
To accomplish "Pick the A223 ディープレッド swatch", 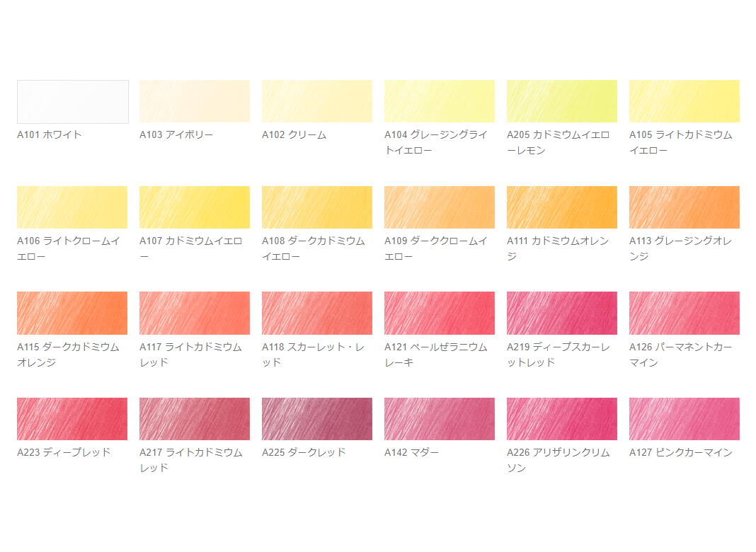I will 72,419.
